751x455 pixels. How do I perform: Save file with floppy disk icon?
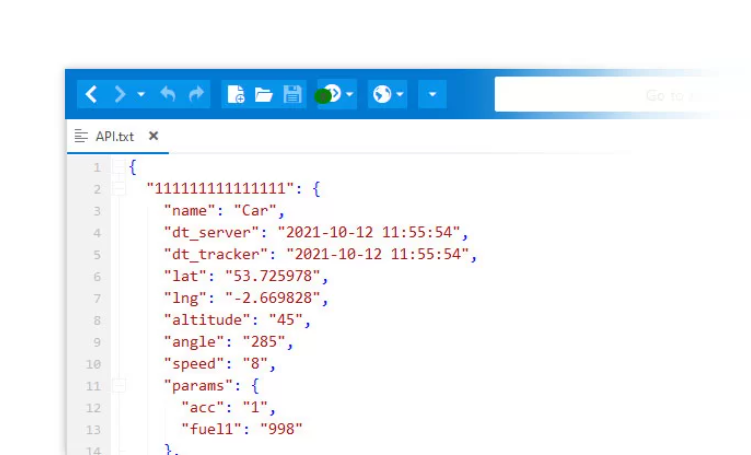(292, 94)
